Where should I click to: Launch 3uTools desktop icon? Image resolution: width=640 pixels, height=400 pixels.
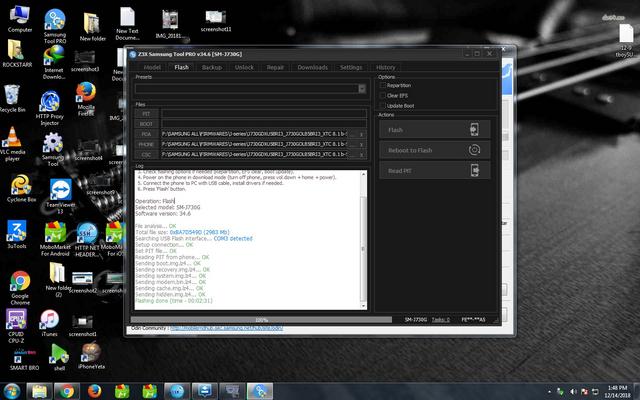tap(17, 234)
